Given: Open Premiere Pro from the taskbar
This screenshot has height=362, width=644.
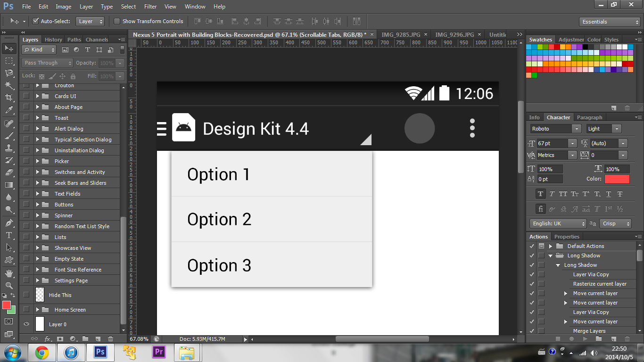Looking at the screenshot, I should (x=158, y=352).
